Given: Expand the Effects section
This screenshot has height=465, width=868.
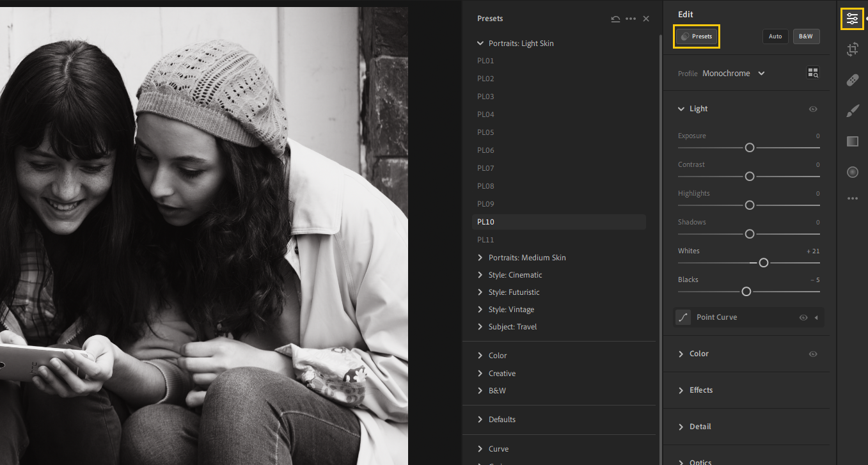Looking at the screenshot, I should pos(701,390).
